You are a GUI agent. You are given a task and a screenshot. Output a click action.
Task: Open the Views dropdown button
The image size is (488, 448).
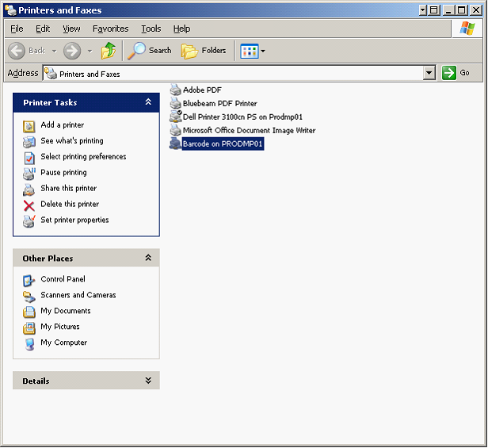[x=253, y=51]
